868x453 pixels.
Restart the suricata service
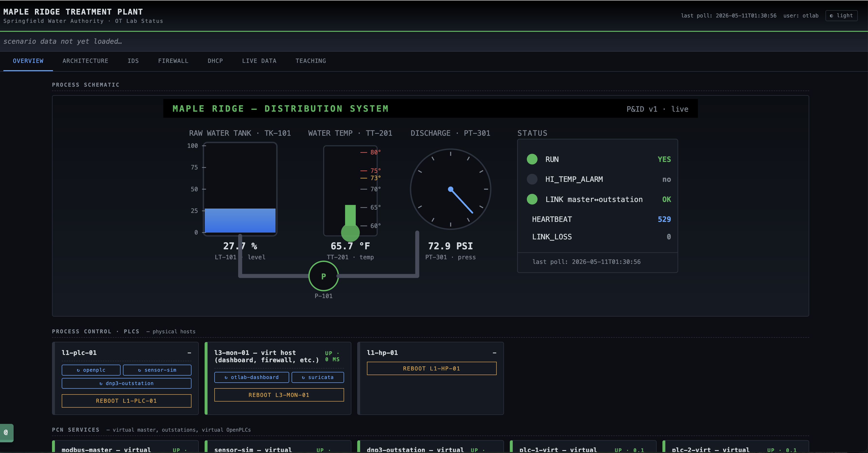[318, 377]
